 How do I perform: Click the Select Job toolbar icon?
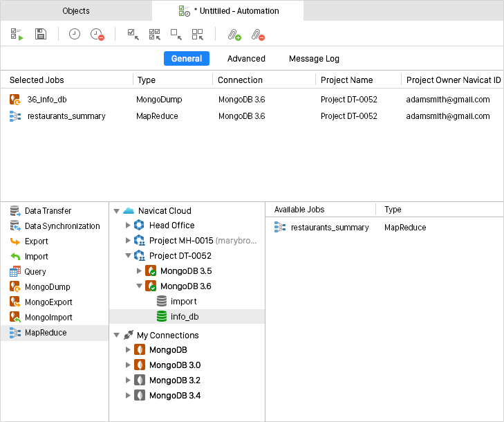[133, 34]
